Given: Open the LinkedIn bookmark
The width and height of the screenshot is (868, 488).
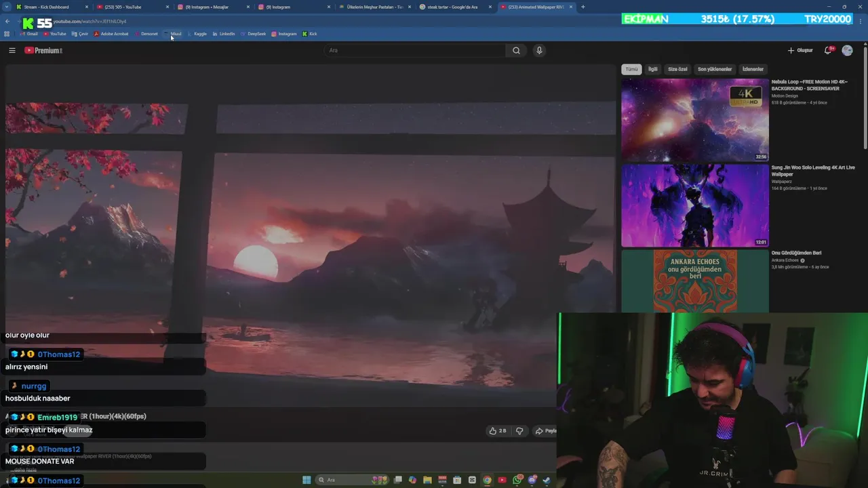Looking at the screenshot, I should click(224, 34).
